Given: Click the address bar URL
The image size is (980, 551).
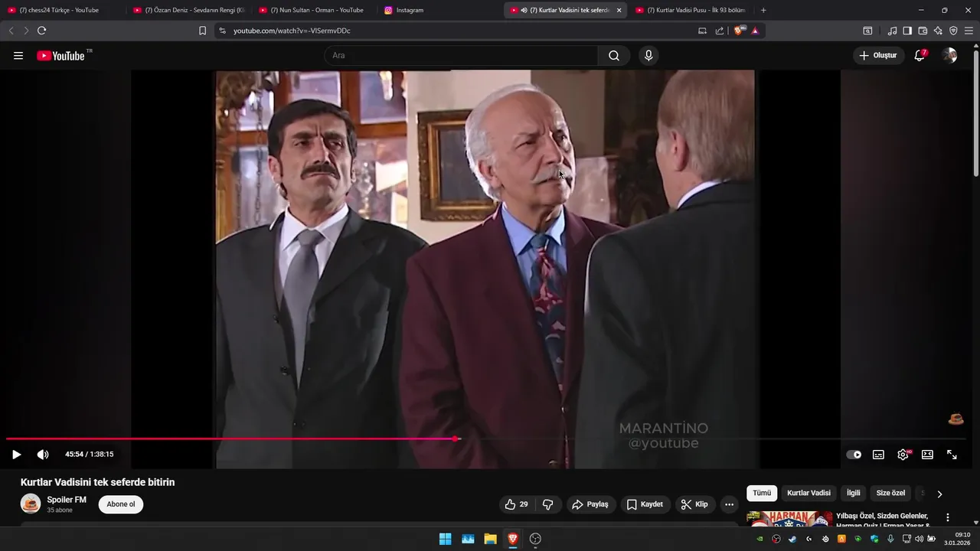Looking at the screenshot, I should (292, 31).
